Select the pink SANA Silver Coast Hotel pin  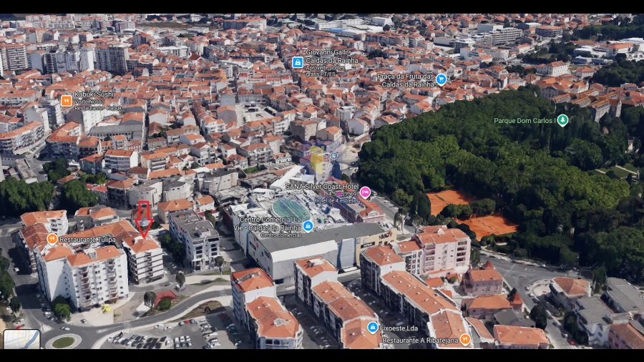pyautogui.click(x=365, y=192)
